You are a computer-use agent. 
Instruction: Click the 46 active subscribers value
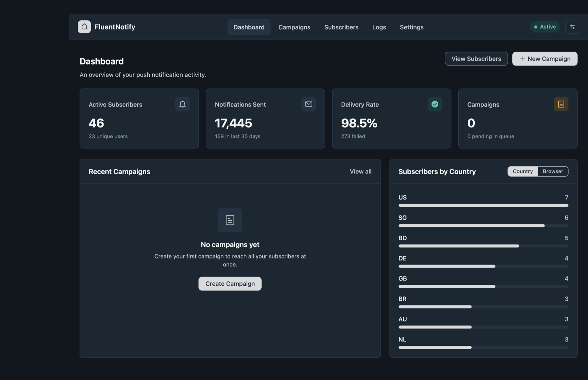[96, 123]
